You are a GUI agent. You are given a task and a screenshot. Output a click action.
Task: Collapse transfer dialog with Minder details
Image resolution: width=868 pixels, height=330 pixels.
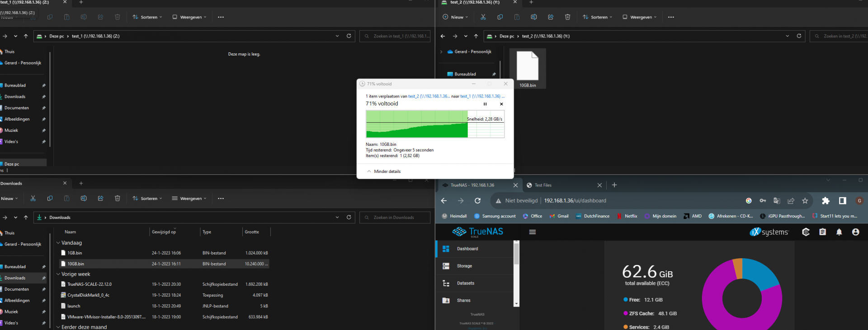click(x=384, y=172)
